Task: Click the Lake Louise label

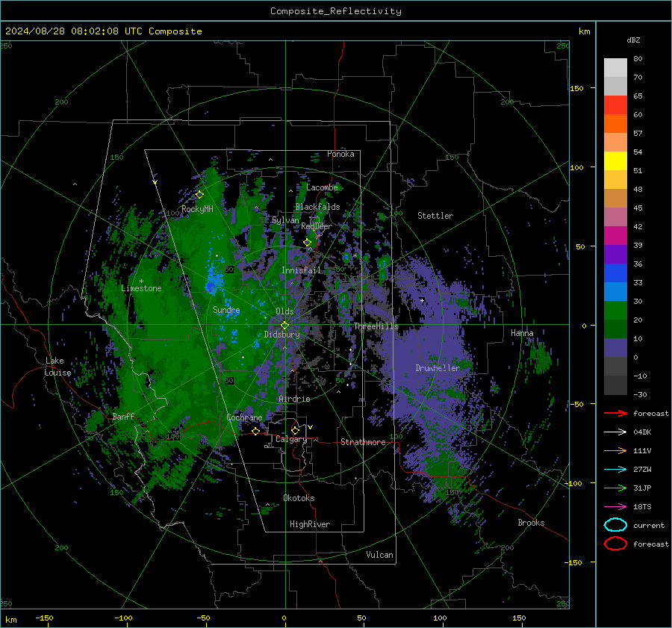Action: click(57, 367)
